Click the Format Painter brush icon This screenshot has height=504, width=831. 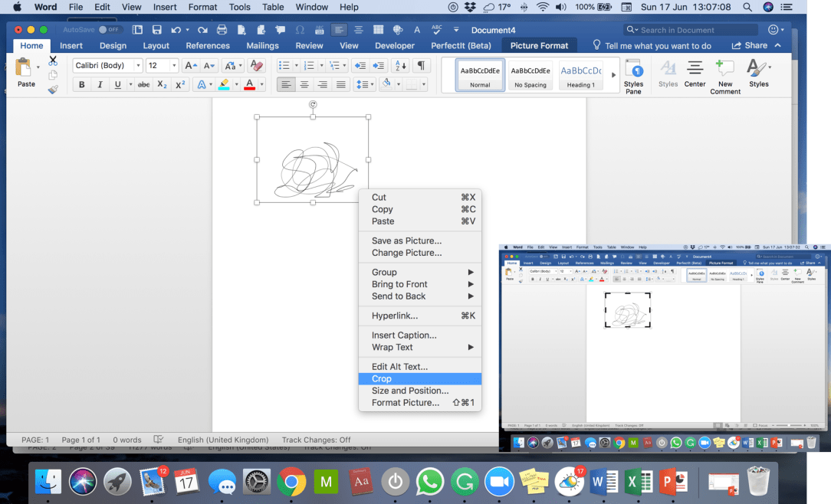pyautogui.click(x=53, y=90)
